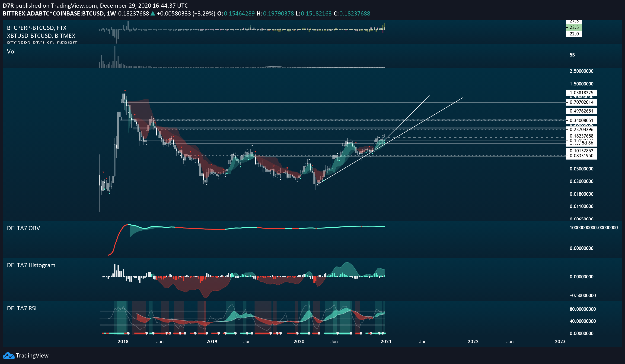Screen dimensions: 625x364
Task: Click the 2.50000000 price scale label
Action: [581, 71]
